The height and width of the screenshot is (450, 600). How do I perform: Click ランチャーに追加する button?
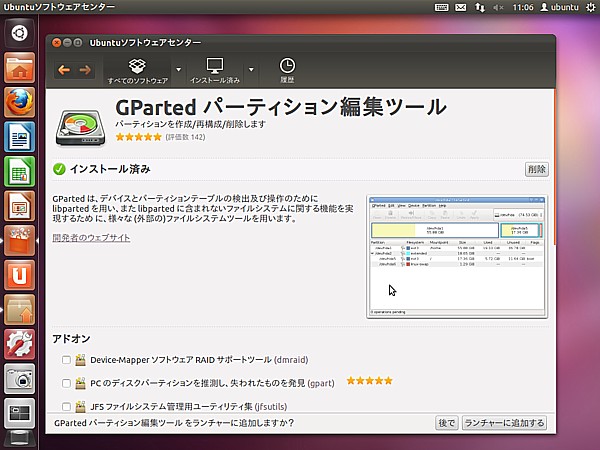coord(504,423)
